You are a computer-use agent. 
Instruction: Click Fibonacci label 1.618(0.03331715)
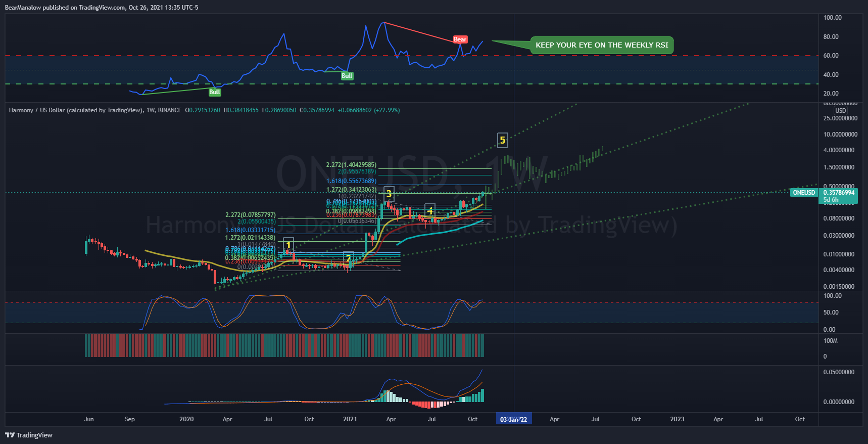(x=251, y=230)
